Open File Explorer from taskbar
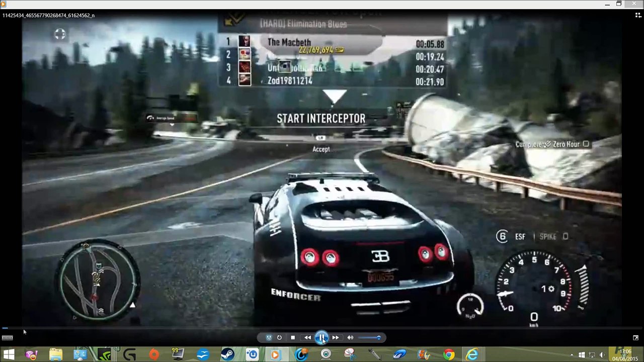This screenshot has height=362, width=644. (x=56, y=355)
